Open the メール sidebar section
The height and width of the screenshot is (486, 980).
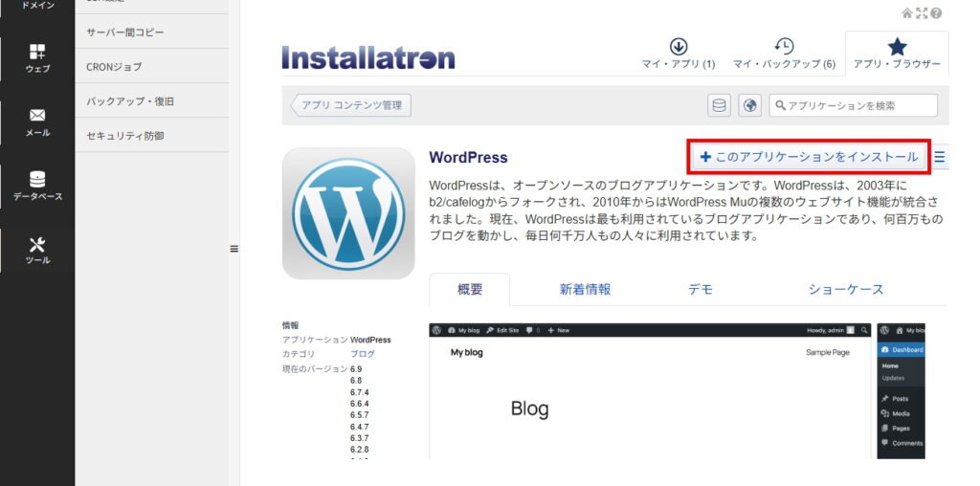[37, 123]
